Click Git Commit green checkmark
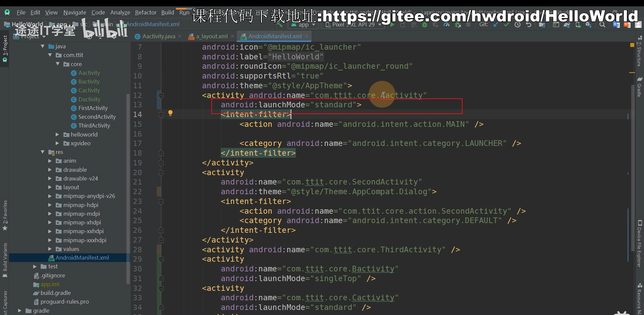Viewport: 644px width, 315px height. [x=507, y=25]
